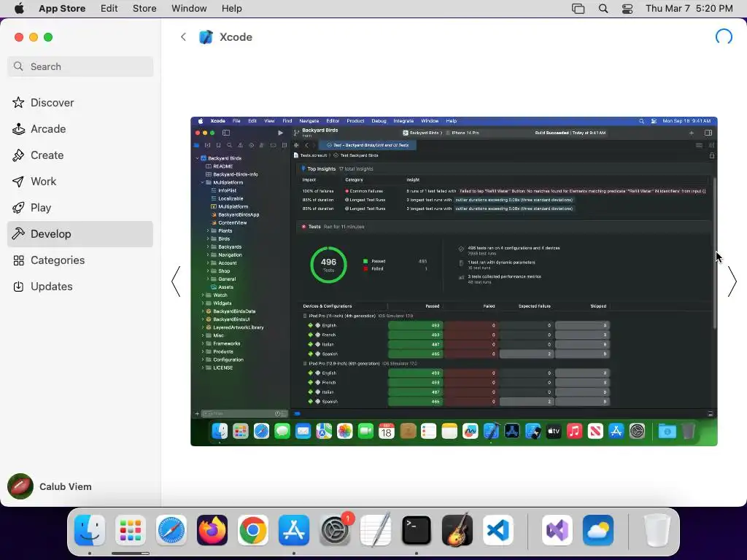The height and width of the screenshot is (560, 747).
Task: Open the Weather app in Dock
Action: (x=598, y=530)
